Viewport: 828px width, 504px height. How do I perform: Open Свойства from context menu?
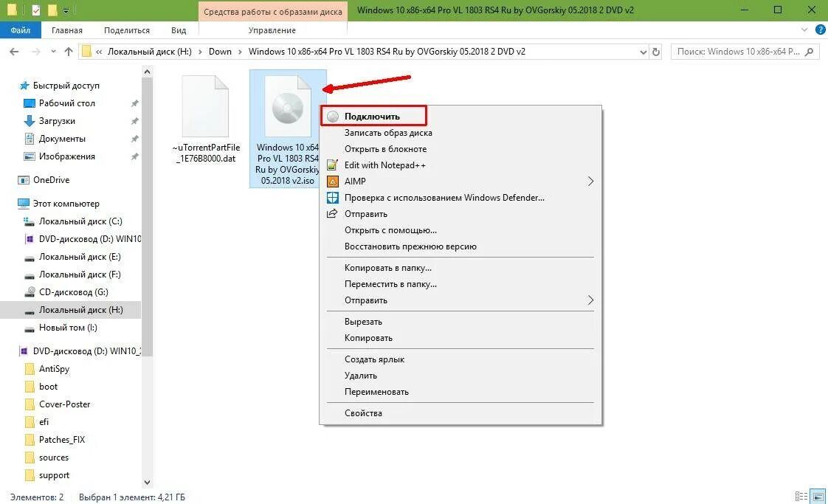click(363, 413)
